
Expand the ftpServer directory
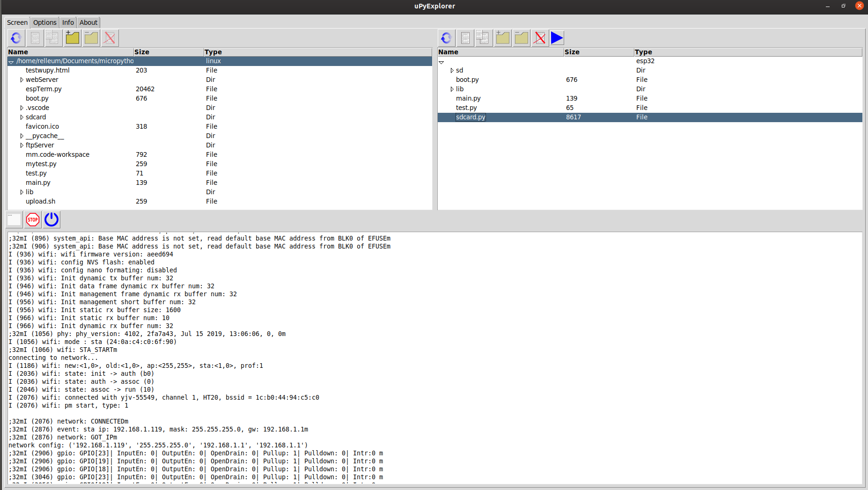(22, 146)
